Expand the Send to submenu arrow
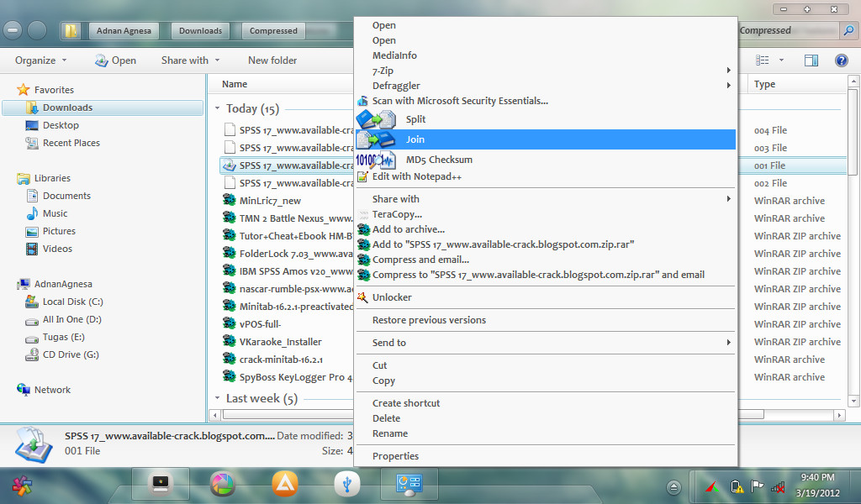The height and width of the screenshot is (504, 861). tap(728, 342)
